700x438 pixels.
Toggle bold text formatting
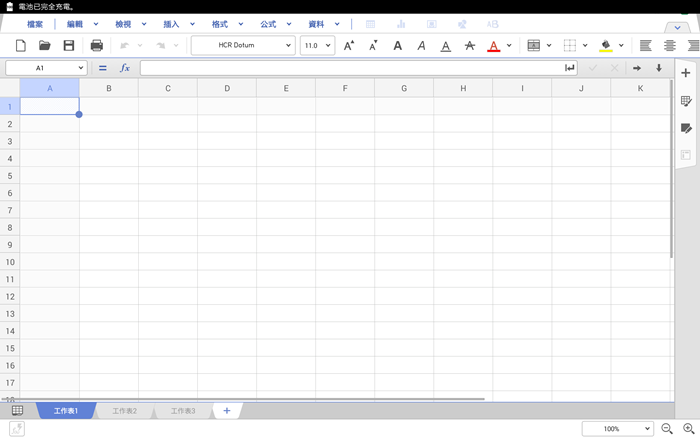pos(397,46)
